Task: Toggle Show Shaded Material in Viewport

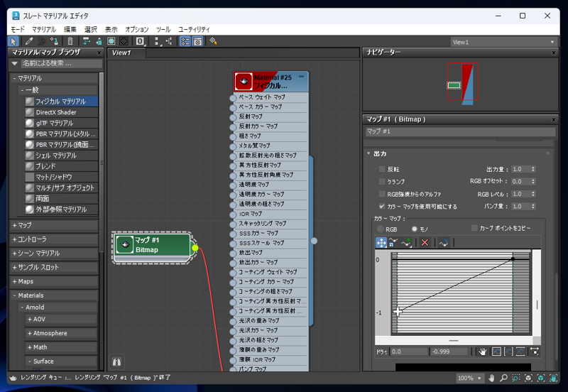Action: [111, 41]
